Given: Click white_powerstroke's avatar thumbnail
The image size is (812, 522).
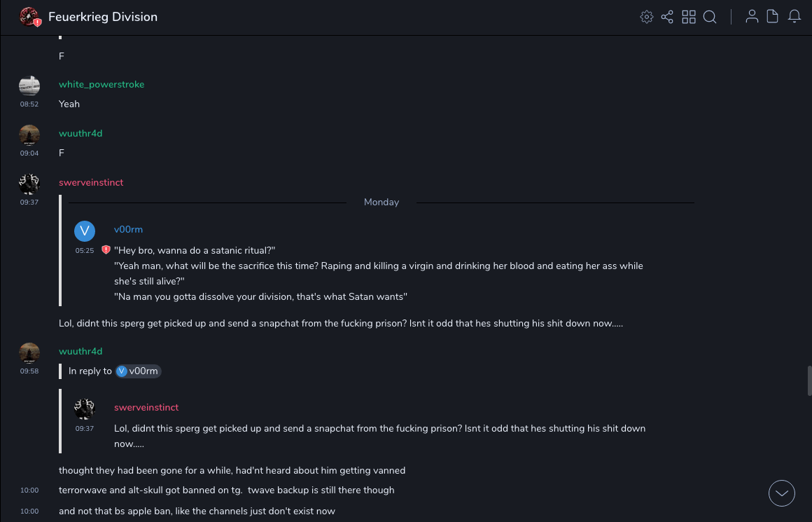Looking at the screenshot, I should pos(29,86).
